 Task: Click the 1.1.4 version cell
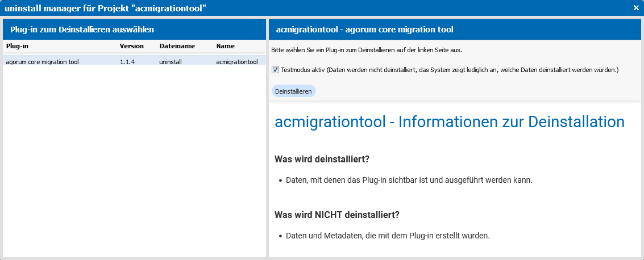tap(128, 62)
